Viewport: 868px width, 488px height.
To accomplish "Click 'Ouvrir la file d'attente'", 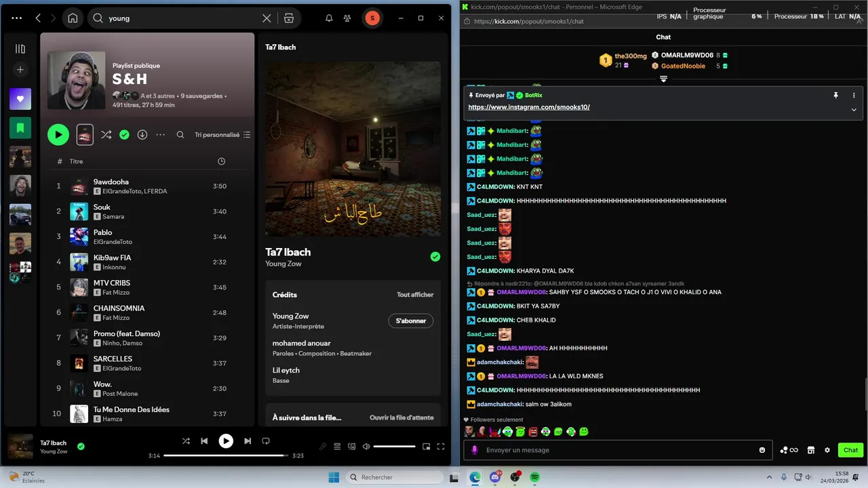I will (x=401, y=418).
